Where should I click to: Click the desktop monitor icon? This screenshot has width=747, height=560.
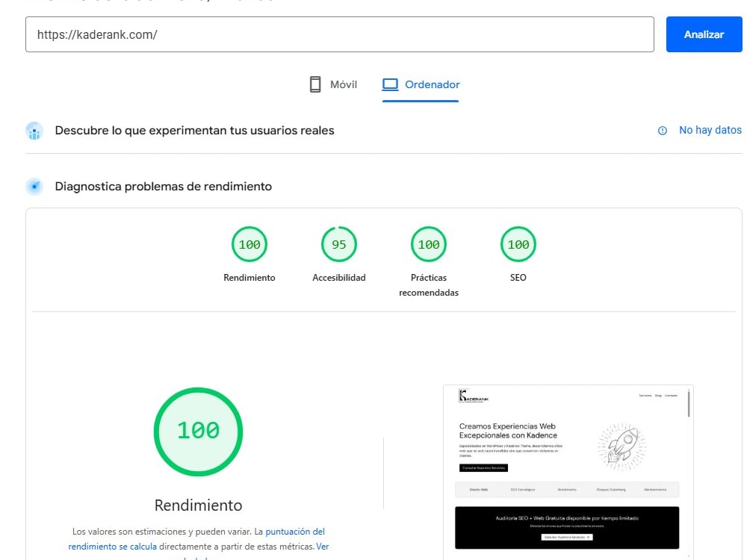[390, 85]
